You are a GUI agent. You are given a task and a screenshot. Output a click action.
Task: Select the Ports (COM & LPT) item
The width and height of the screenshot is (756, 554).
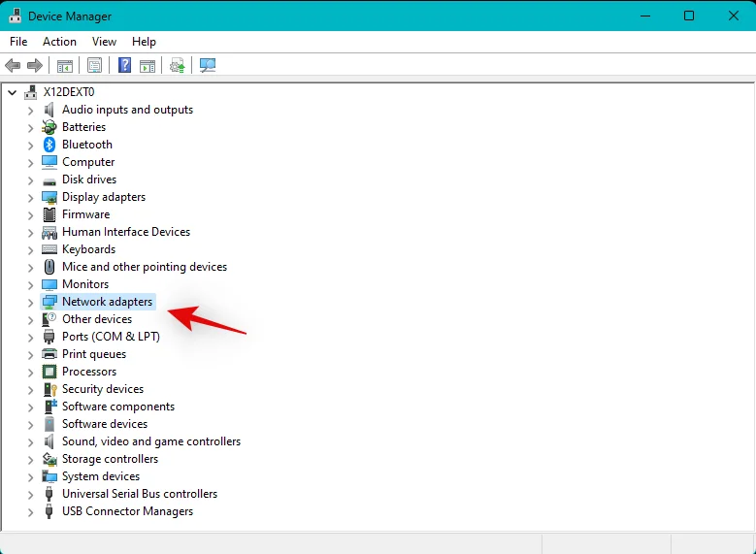pyautogui.click(x=111, y=337)
